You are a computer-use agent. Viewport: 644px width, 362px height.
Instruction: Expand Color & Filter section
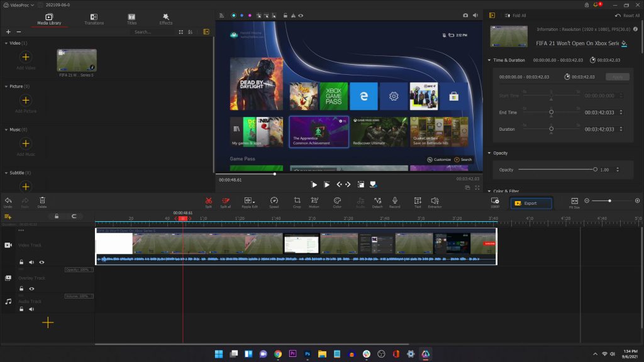[489, 191]
